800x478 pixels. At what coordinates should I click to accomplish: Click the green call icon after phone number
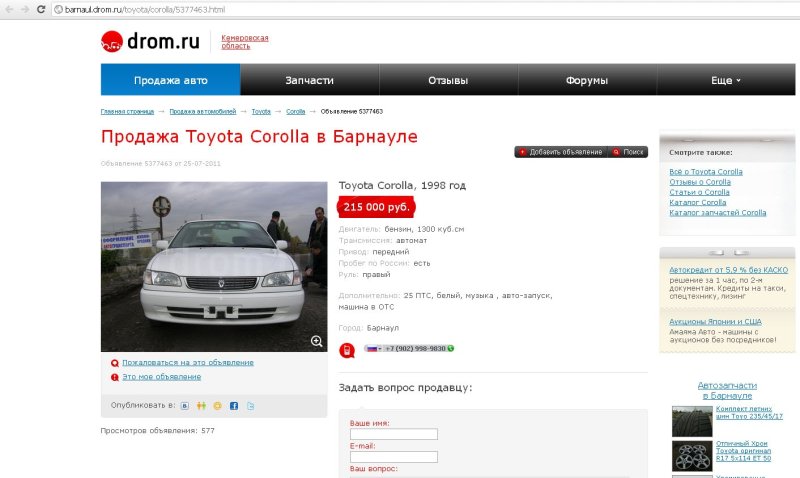point(451,348)
